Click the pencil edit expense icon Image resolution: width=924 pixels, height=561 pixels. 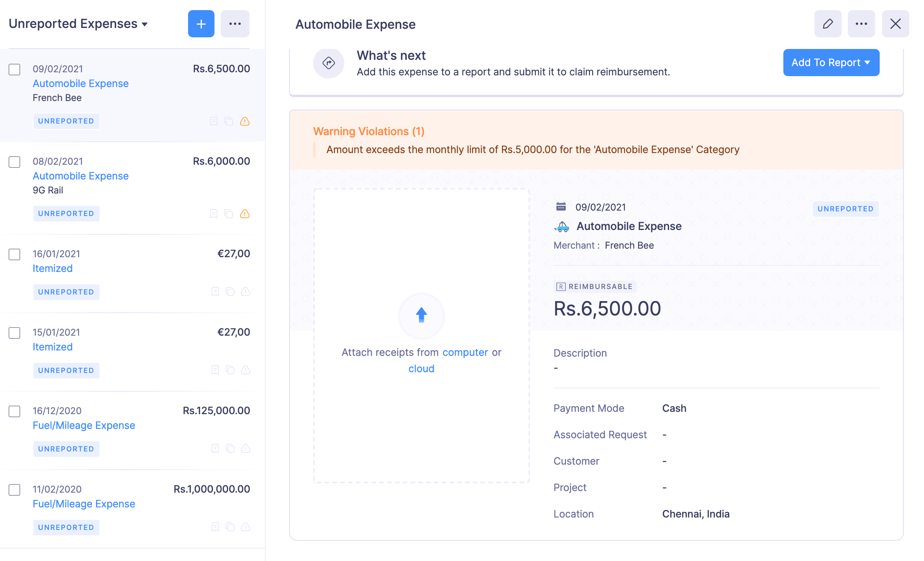coord(828,24)
